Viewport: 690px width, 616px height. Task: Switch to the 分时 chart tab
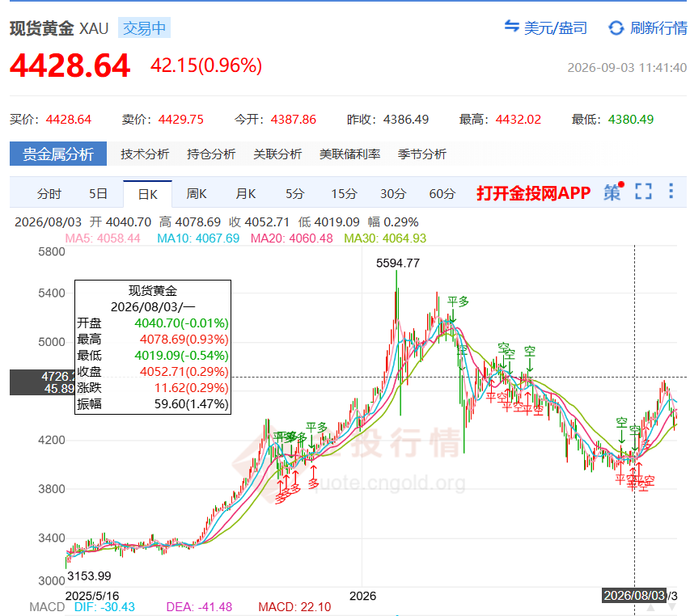[x=49, y=194]
